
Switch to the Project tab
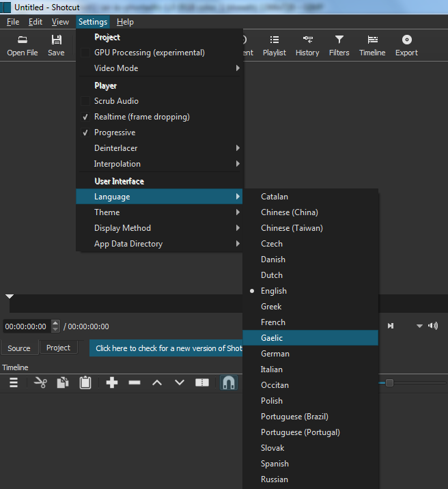click(x=58, y=348)
